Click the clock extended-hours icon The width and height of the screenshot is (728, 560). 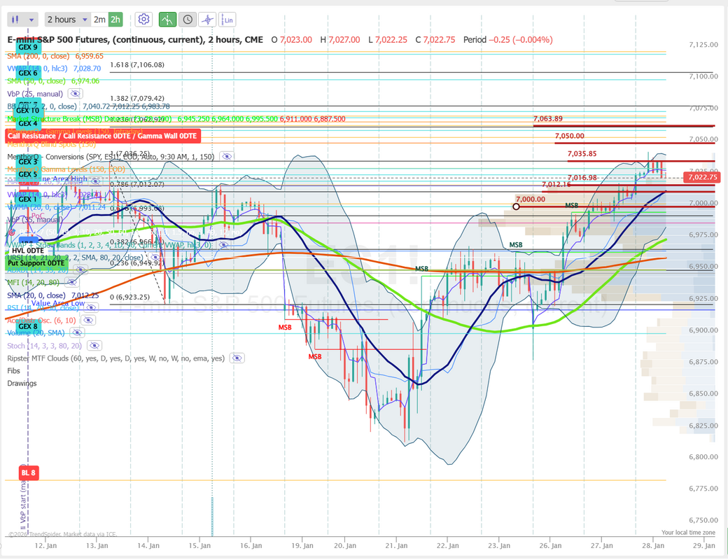click(x=187, y=20)
